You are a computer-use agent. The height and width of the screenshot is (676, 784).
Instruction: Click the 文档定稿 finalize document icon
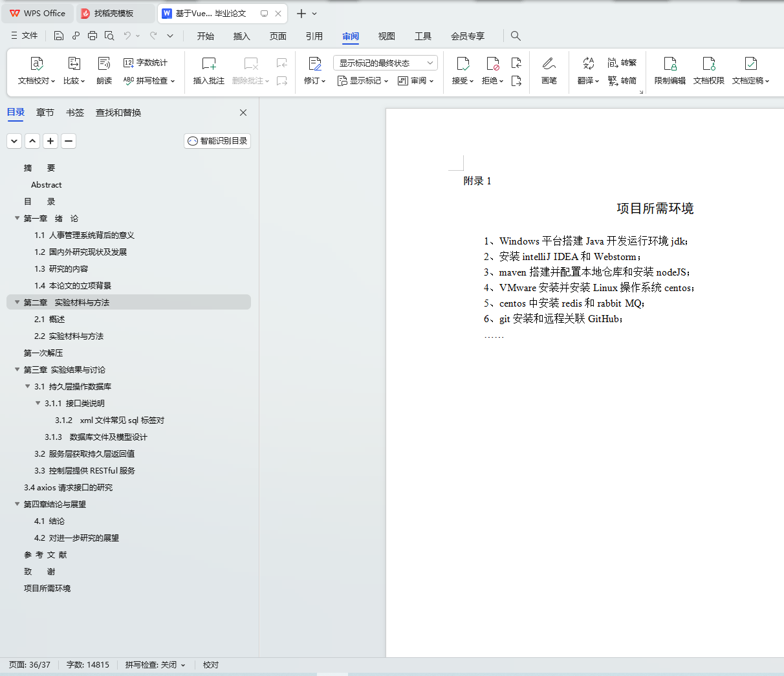click(751, 63)
